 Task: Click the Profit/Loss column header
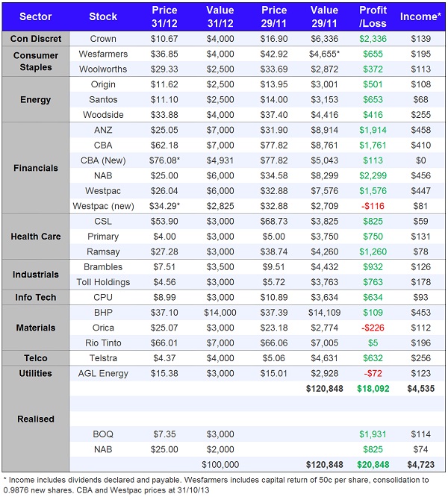pyautogui.click(x=373, y=16)
